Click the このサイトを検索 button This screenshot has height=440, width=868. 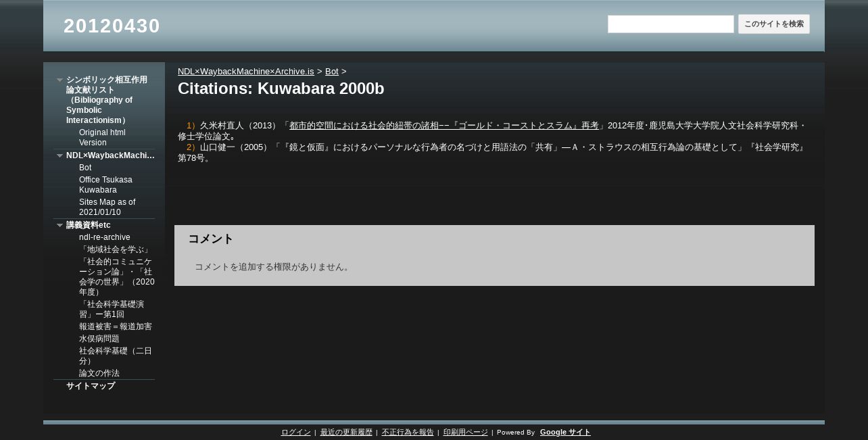click(774, 24)
